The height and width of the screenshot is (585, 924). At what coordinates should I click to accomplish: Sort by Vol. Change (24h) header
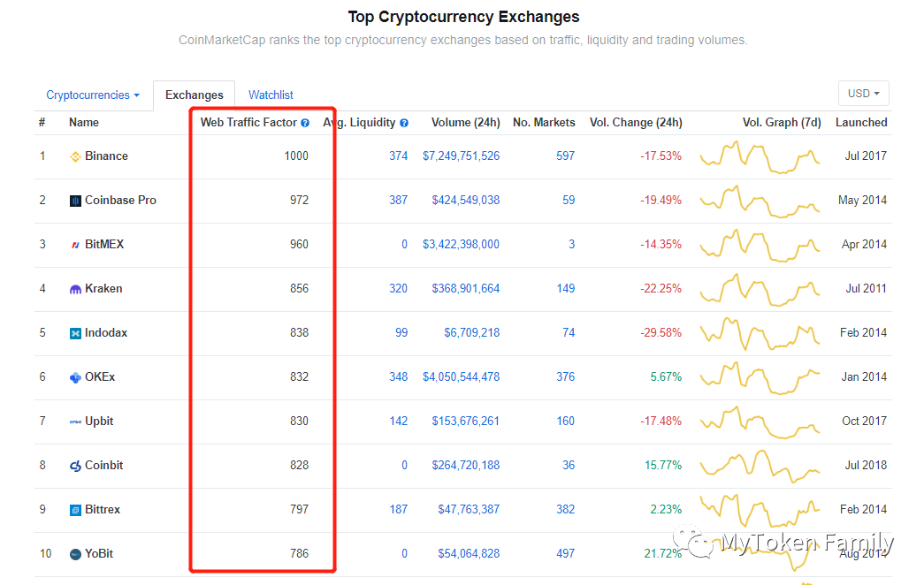click(x=636, y=123)
